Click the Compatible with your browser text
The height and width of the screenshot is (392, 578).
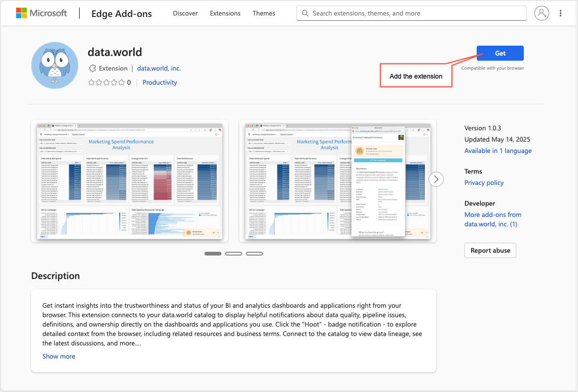point(492,68)
